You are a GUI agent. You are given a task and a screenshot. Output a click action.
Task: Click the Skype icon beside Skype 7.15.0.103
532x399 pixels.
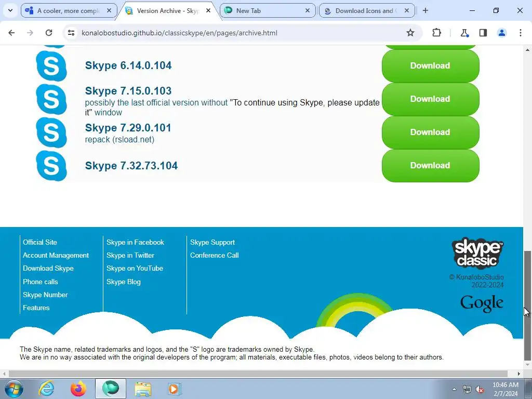[51, 99]
